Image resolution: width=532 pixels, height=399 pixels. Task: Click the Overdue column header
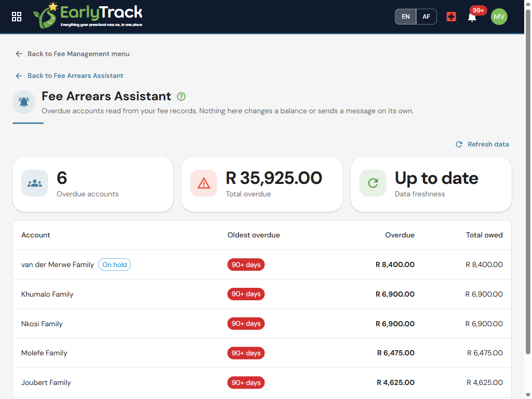click(x=400, y=235)
